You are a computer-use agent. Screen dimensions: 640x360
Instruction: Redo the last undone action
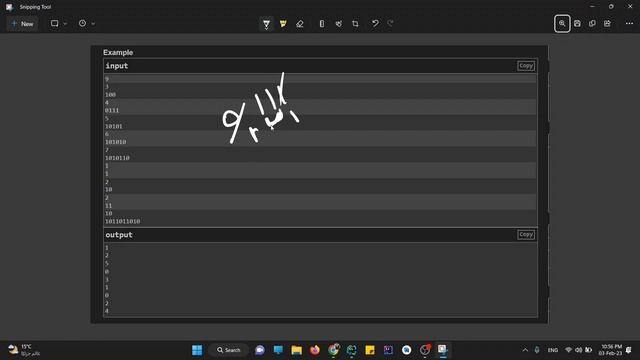(x=390, y=24)
